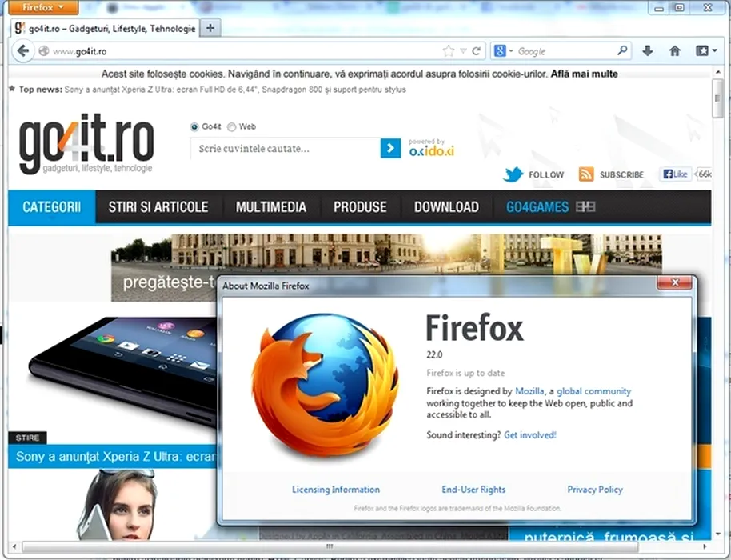Click the 'Get involved!' link
Viewport: 731px width, 560px height.
(530, 435)
